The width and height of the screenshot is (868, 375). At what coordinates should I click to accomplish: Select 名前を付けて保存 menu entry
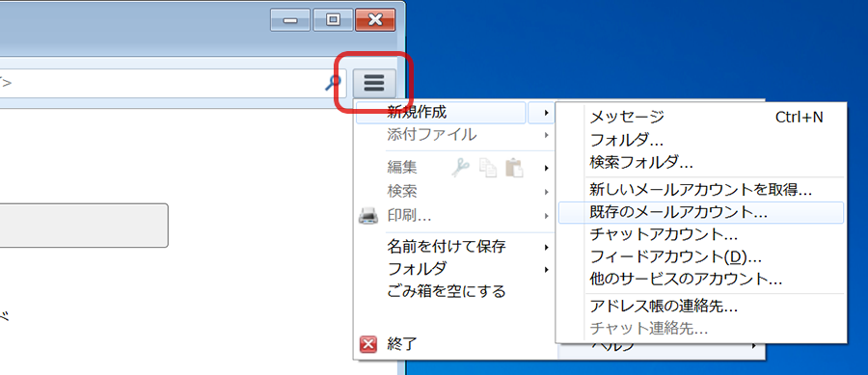click(447, 246)
